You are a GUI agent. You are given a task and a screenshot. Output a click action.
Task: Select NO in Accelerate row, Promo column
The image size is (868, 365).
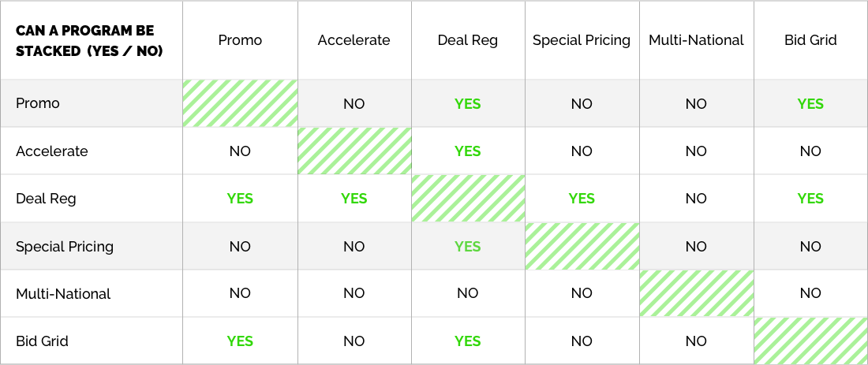tap(240, 151)
